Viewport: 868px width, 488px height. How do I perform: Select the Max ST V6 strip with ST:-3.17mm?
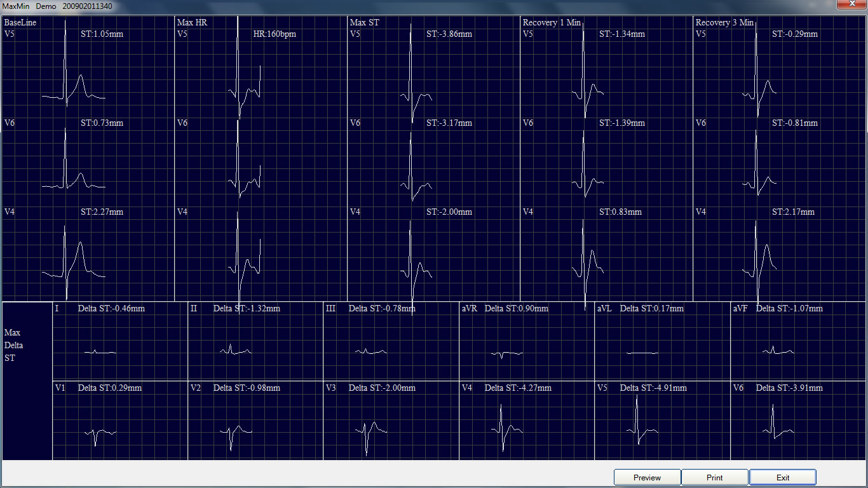[x=413, y=168]
